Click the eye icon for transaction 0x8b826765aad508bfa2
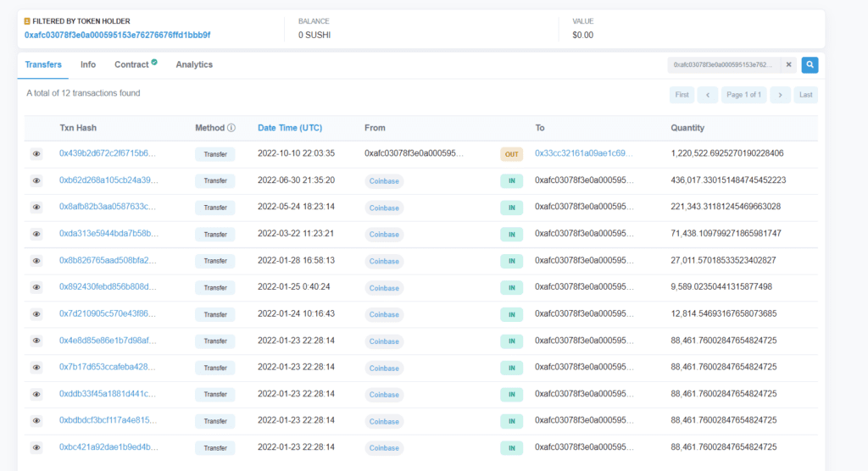Screen dimensions: 868x471 coord(36,261)
